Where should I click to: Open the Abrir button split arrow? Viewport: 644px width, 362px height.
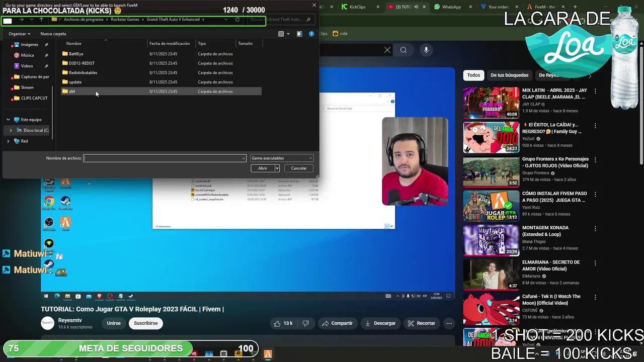277,168
